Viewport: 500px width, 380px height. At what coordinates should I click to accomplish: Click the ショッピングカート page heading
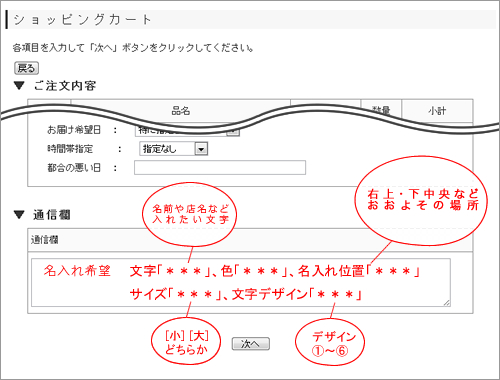(82, 20)
